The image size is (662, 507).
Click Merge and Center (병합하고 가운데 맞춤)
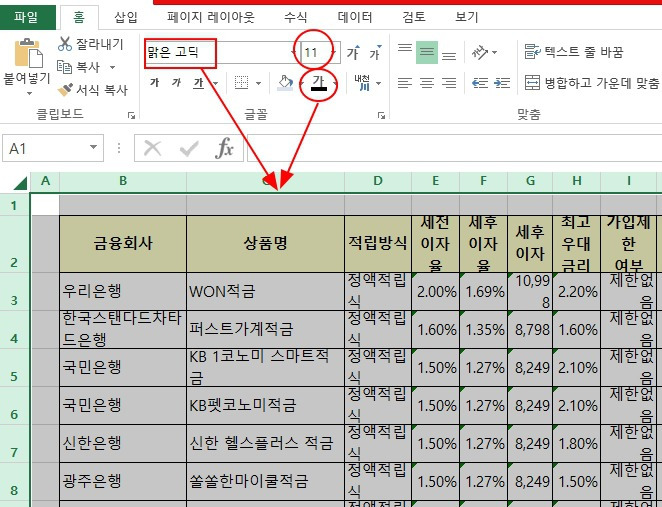pos(591,83)
